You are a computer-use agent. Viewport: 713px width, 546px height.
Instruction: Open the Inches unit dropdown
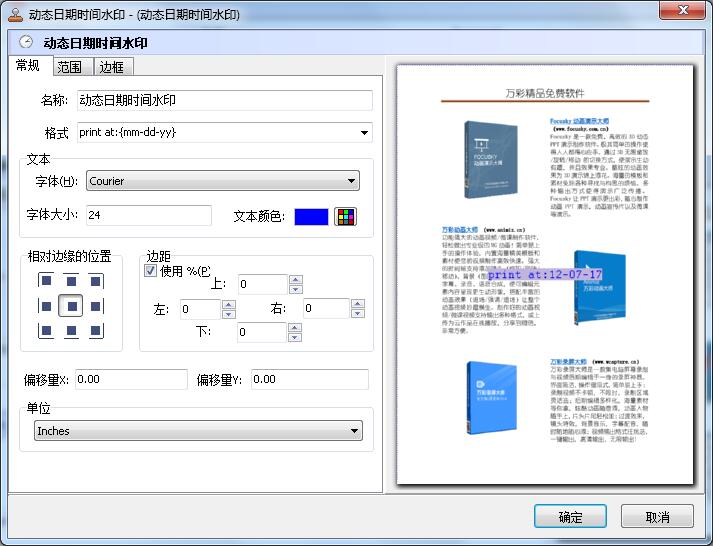pos(354,431)
